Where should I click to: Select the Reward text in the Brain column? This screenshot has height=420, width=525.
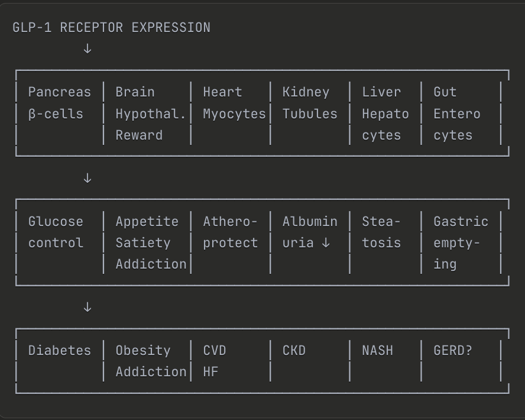[139, 135]
